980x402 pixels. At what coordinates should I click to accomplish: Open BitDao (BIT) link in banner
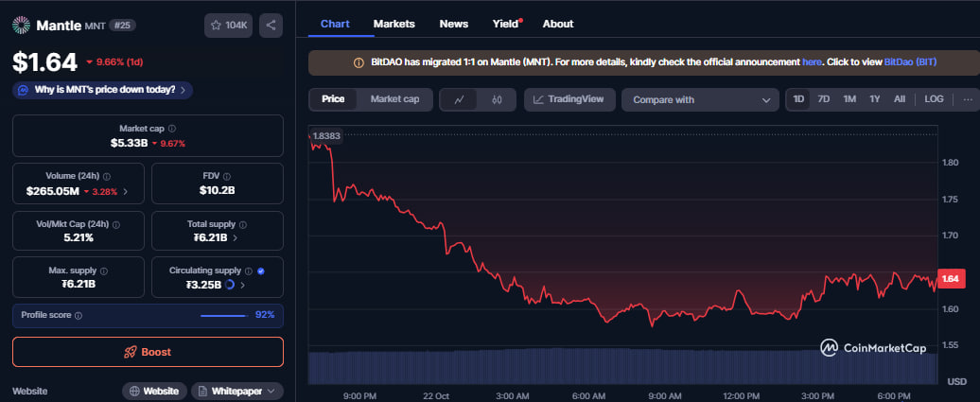pos(910,61)
